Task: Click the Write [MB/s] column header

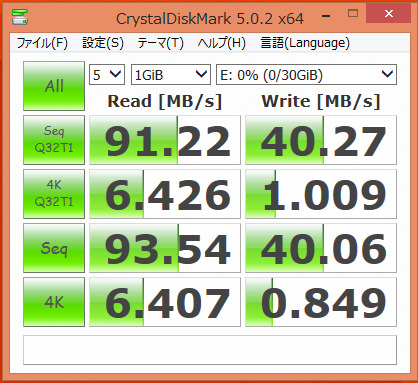Action: tap(321, 101)
